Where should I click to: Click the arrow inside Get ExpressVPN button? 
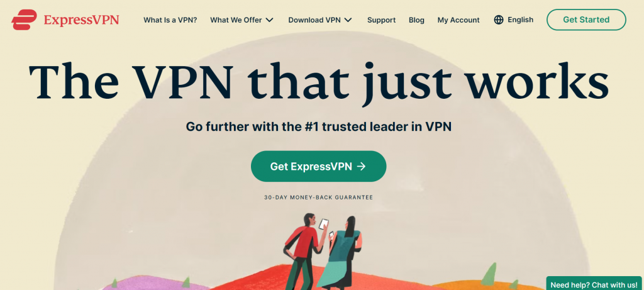(x=362, y=166)
